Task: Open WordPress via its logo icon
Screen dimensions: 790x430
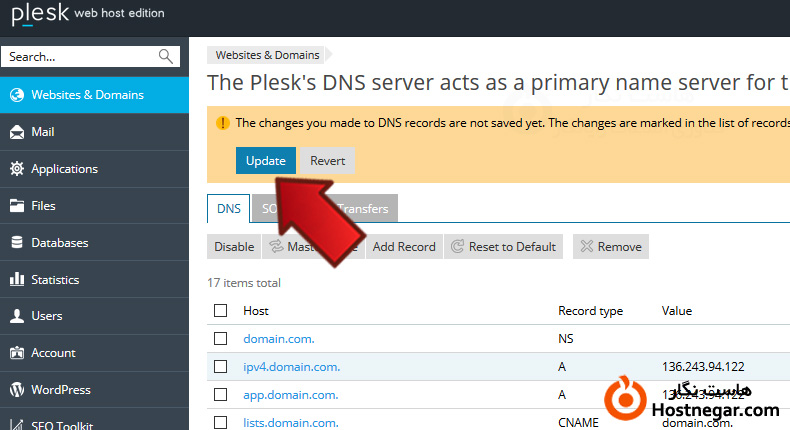Action: [16, 390]
